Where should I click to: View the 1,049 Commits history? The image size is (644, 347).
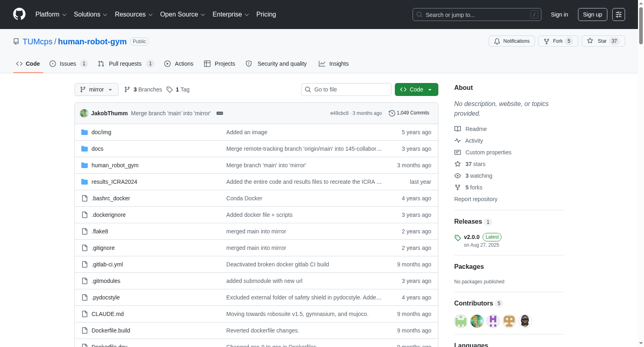(x=409, y=113)
